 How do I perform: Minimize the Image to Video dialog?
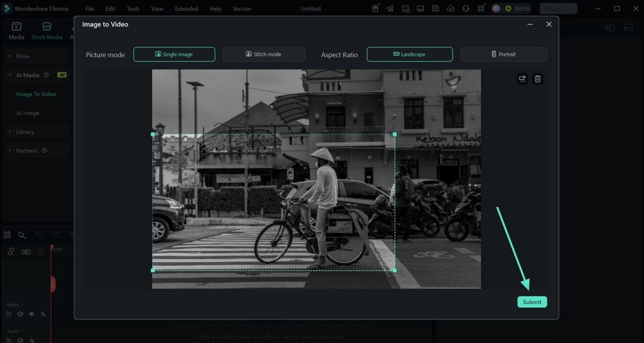tap(530, 24)
